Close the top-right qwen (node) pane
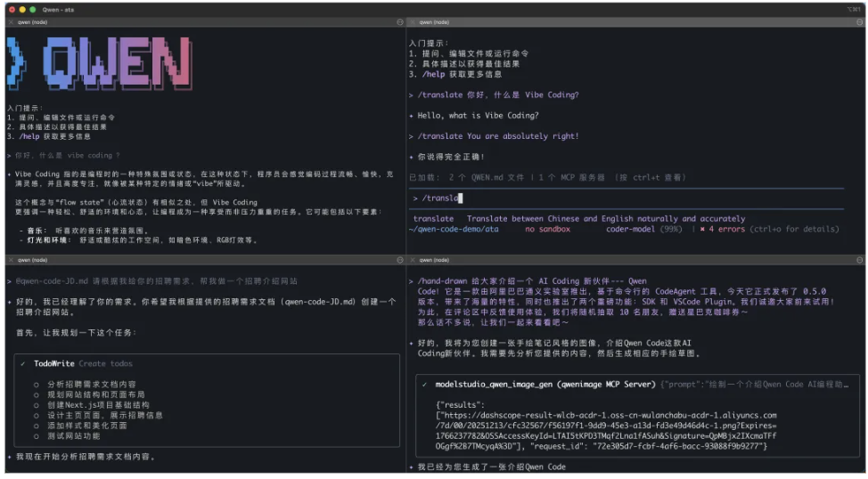The height and width of the screenshot is (479, 868). (413, 21)
